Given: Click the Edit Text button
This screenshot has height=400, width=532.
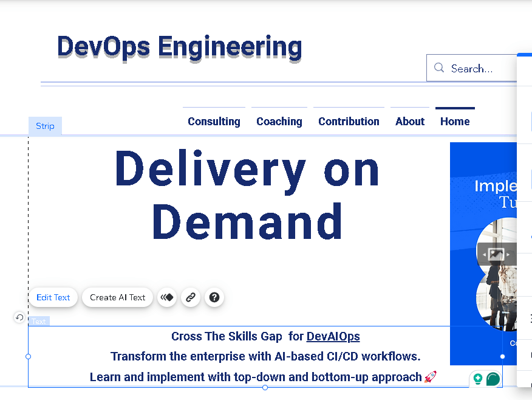Looking at the screenshot, I should pyautogui.click(x=53, y=297).
